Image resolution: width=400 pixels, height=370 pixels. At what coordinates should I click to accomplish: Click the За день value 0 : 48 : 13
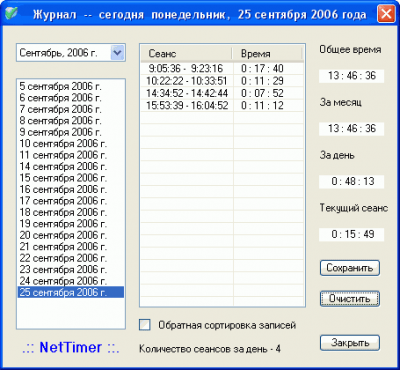(x=352, y=182)
